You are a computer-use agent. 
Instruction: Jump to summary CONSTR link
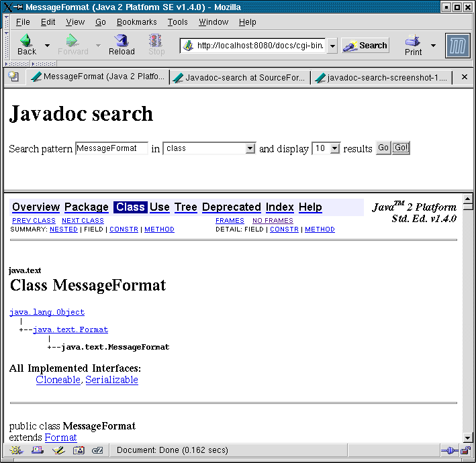[x=124, y=229]
